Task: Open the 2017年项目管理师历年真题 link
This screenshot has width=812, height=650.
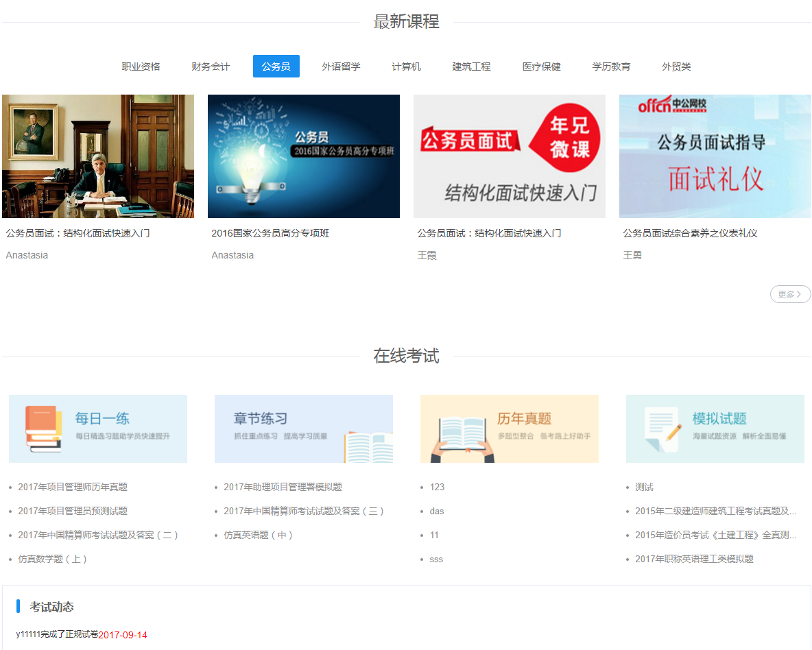Action: pos(73,487)
